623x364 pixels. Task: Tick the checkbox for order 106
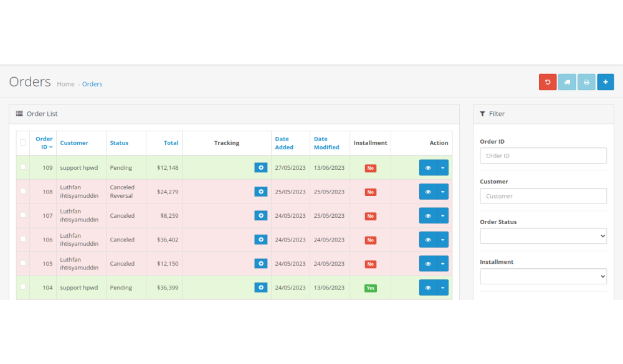tap(23, 239)
